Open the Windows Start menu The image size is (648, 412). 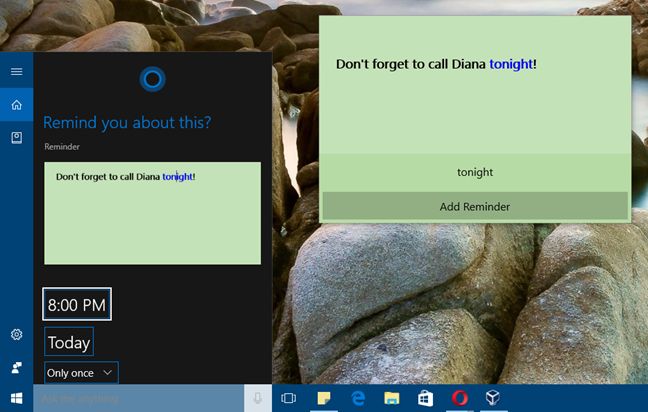click(17, 398)
